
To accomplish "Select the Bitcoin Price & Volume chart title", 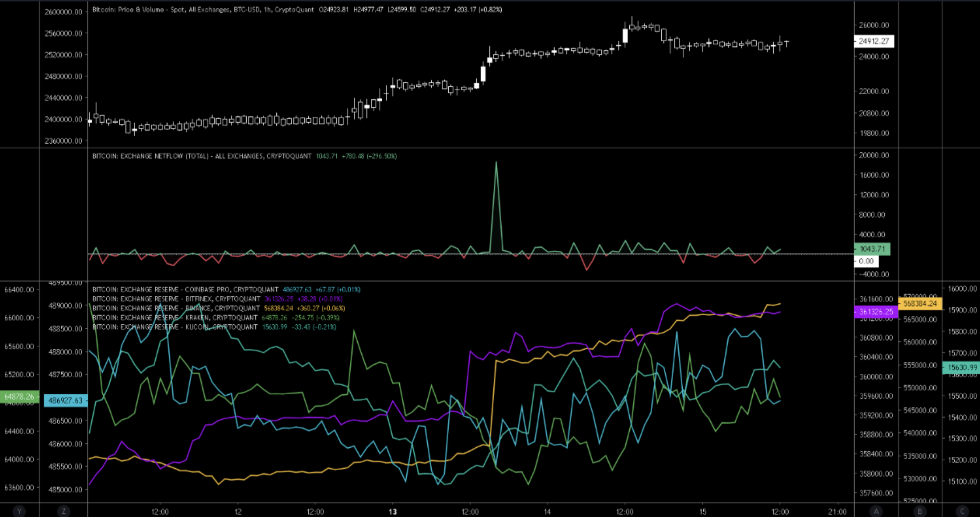I will (203, 10).
